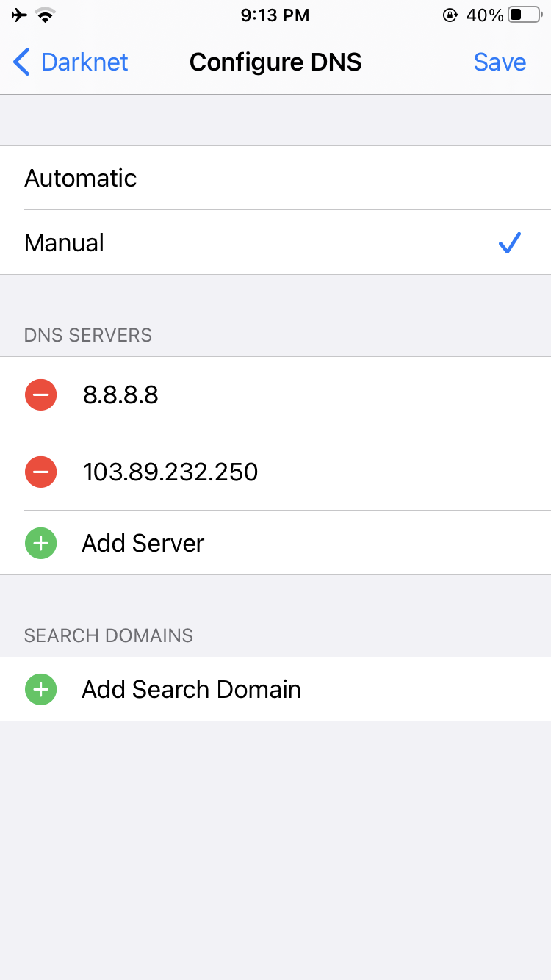Tap the battery indicator icon
Viewport: 551px width, 980px height.
point(525,15)
